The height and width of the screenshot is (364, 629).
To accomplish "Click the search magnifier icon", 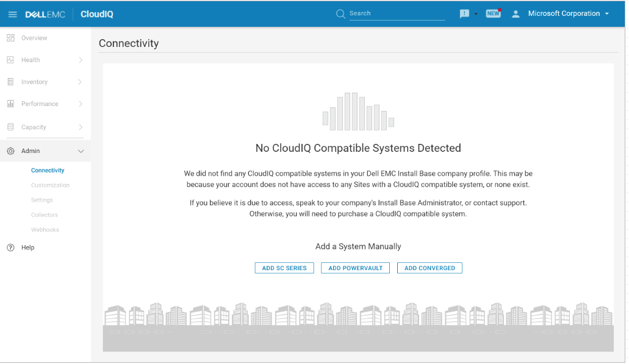I will (x=340, y=13).
